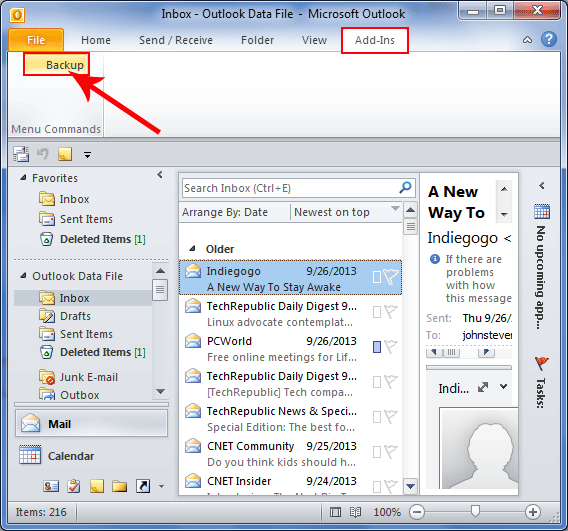Open the File tab
The width and height of the screenshot is (568, 531).
pos(36,40)
